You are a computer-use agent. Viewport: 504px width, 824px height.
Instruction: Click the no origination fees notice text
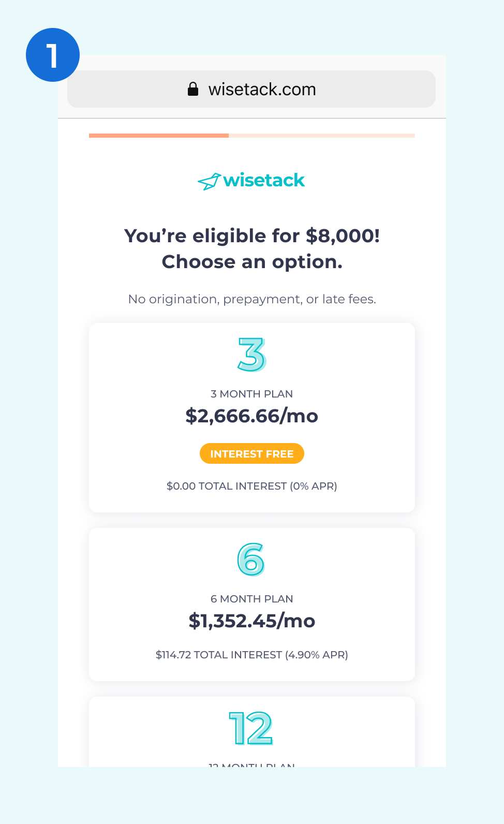(252, 299)
